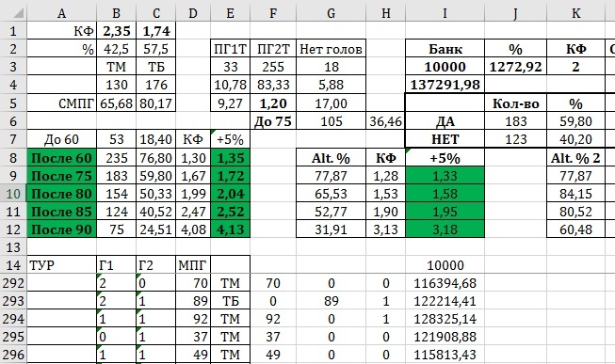Select cell with value 115813,43

click(445, 355)
